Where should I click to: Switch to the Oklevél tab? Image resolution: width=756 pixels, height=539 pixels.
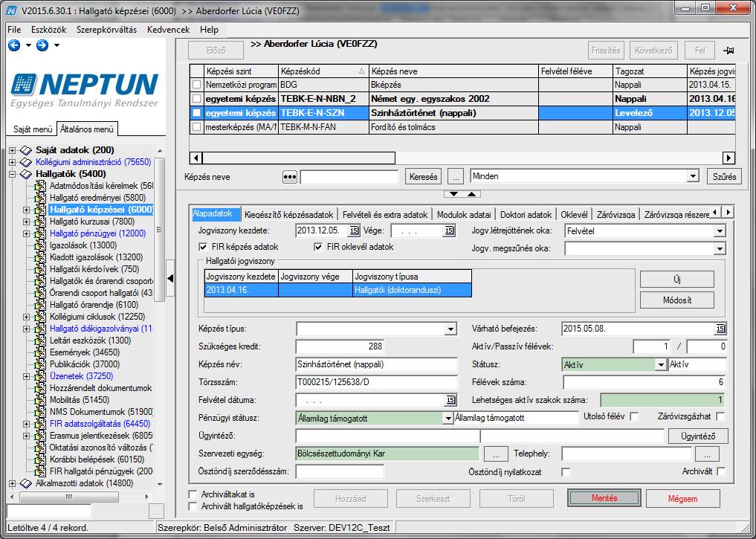click(x=574, y=215)
